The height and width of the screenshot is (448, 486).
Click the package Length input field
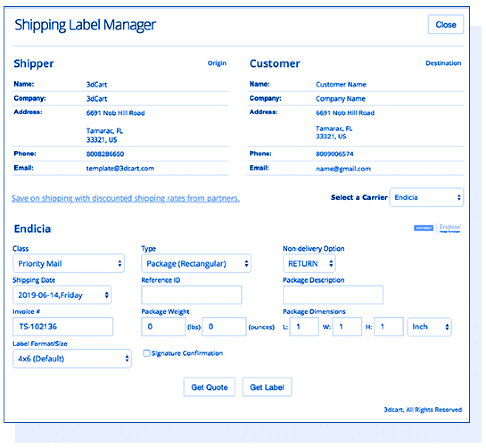click(304, 327)
